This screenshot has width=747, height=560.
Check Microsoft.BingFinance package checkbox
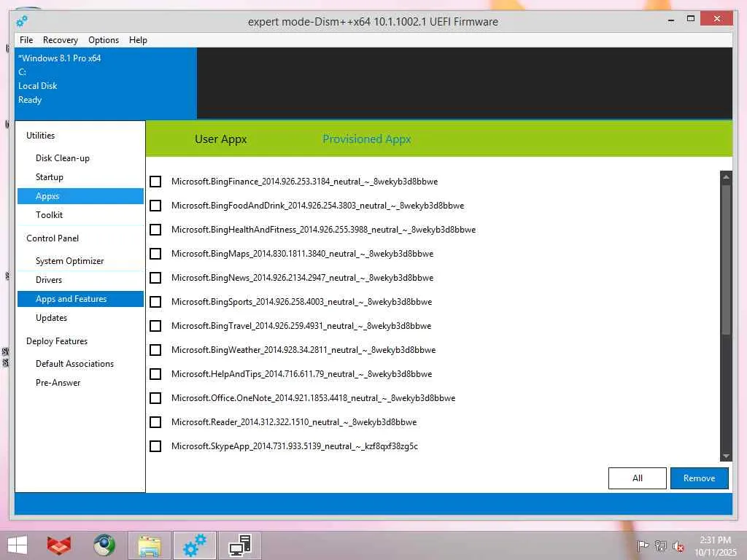pyautogui.click(x=155, y=182)
